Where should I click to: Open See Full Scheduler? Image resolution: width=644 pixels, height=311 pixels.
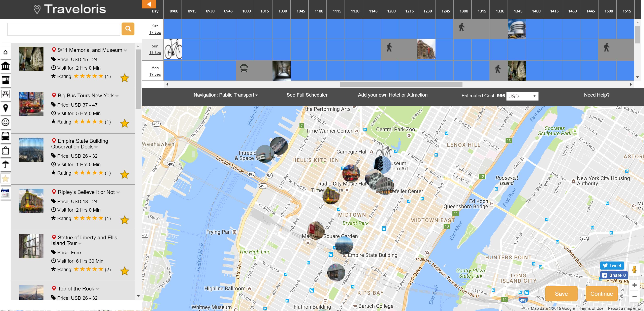click(307, 95)
